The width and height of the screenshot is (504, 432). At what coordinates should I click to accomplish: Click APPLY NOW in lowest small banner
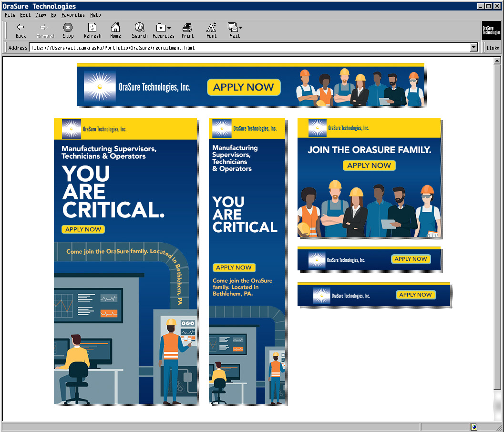pyautogui.click(x=415, y=295)
